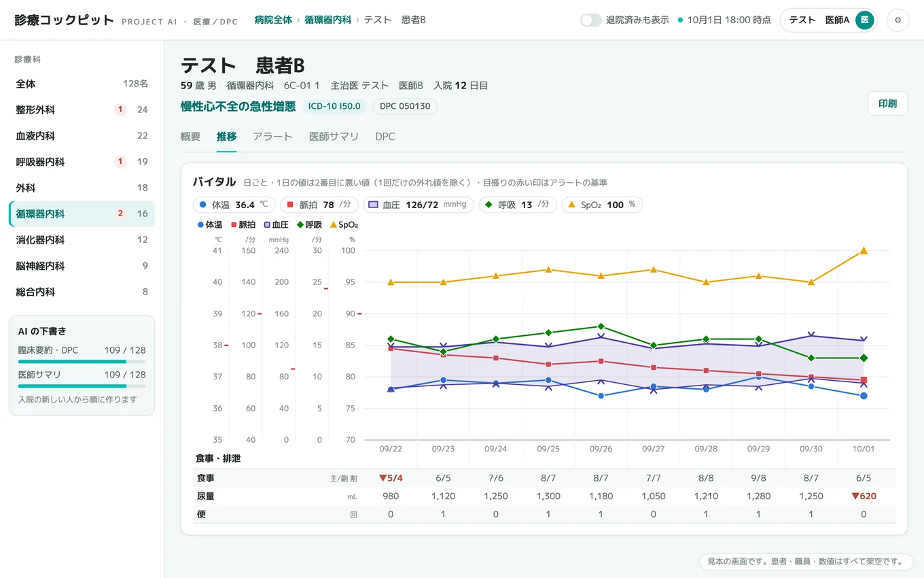
Task: Switch to the 概要 tab
Action: (190, 137)
